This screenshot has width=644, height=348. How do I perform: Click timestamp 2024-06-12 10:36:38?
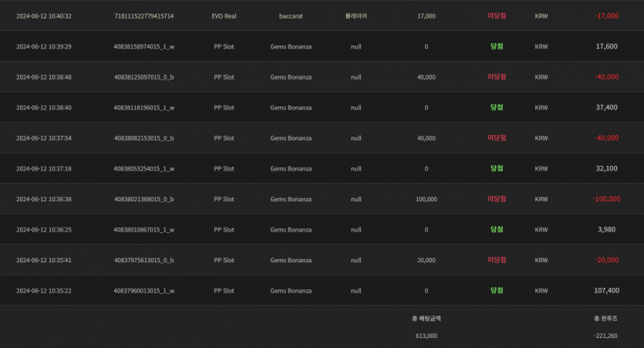tap(43, 199)
